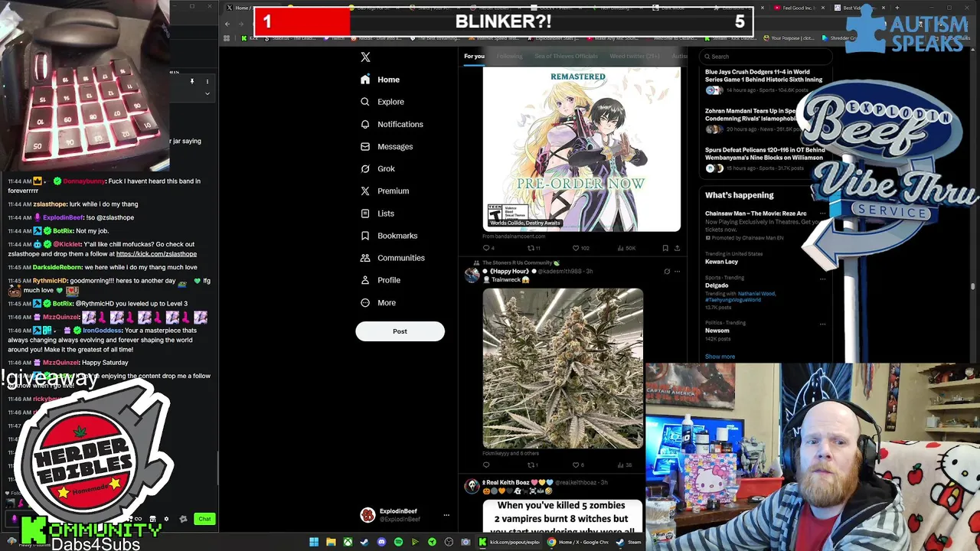Click the Bookmarks icon in sidebar
The height and width of the screenshot is (551, 980).
pos(365,236)
